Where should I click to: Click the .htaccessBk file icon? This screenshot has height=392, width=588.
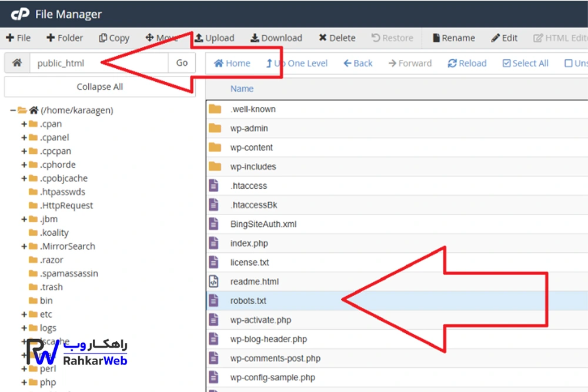coord(214,205)
